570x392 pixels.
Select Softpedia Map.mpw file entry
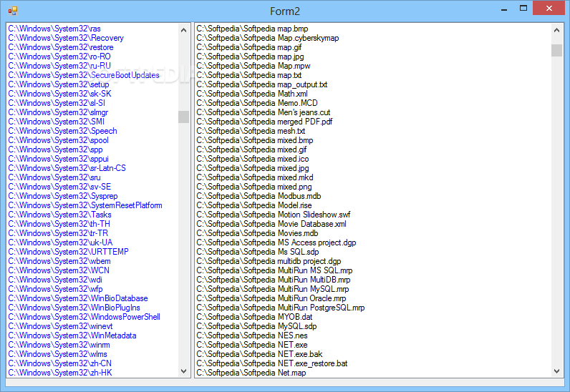point(253,66)
